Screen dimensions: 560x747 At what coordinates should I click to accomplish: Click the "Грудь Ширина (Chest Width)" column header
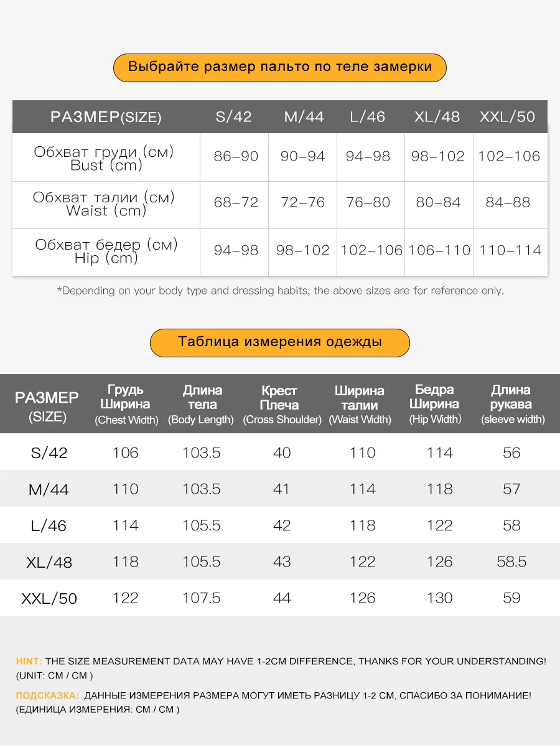point(126,404)
